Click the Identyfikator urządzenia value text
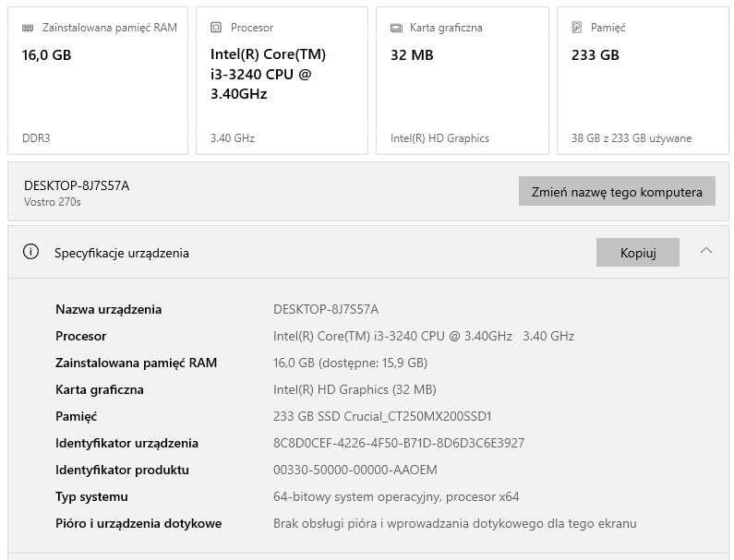Image resolution: width=734 pixels, height=560 pixels. tap(399, 443)
